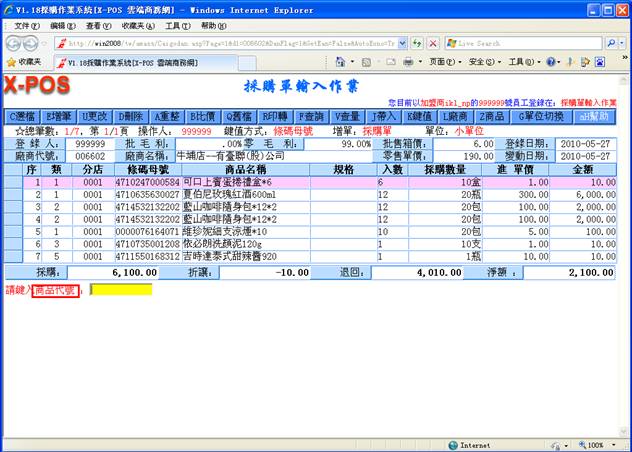Click the D刪除 button
Viewport: 632px width, 452px height.
tap(130, 116)
